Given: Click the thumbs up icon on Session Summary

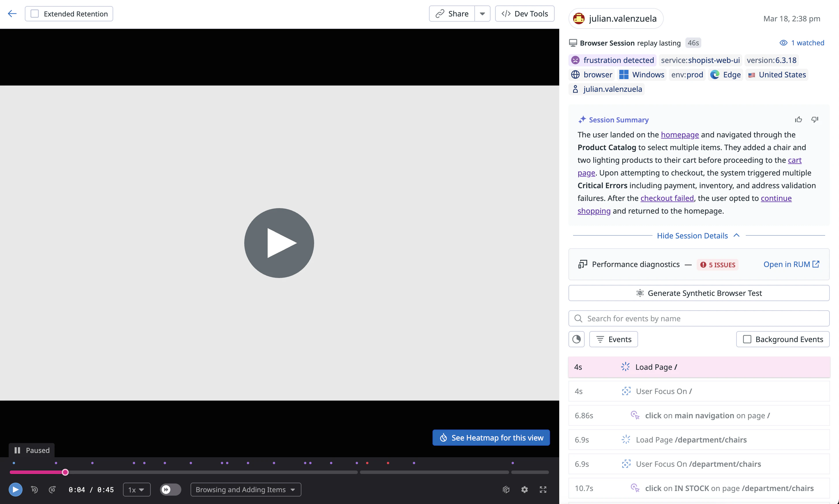Looking at the screenshot, I should click(x=798, y=120).
